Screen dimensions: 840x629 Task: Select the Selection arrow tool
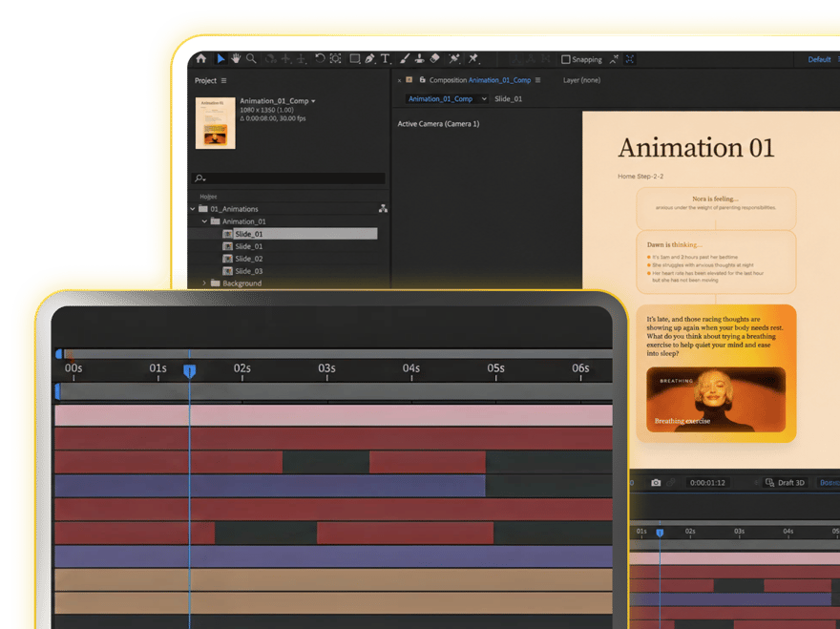[x=220, y=58]
